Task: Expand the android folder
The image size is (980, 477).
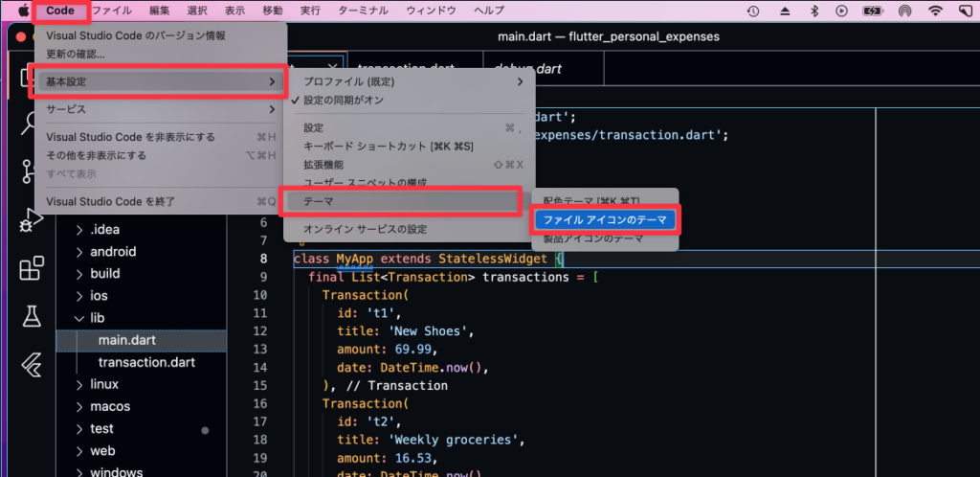Action: (x=112, y=252)
